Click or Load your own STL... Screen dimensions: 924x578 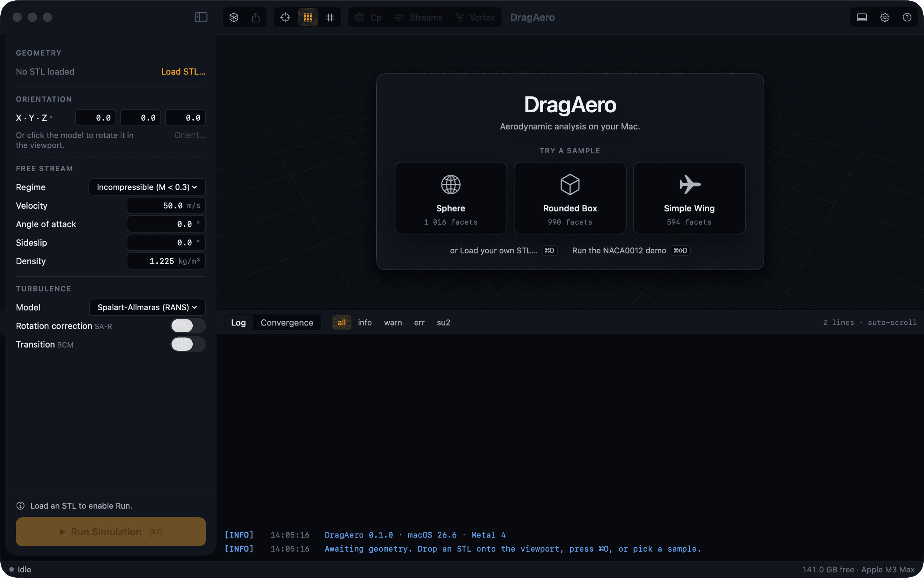[x=503, y=250]
